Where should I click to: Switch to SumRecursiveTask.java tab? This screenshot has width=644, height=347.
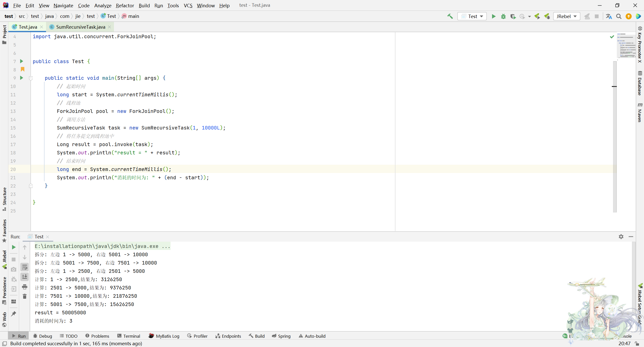(80, 27)
